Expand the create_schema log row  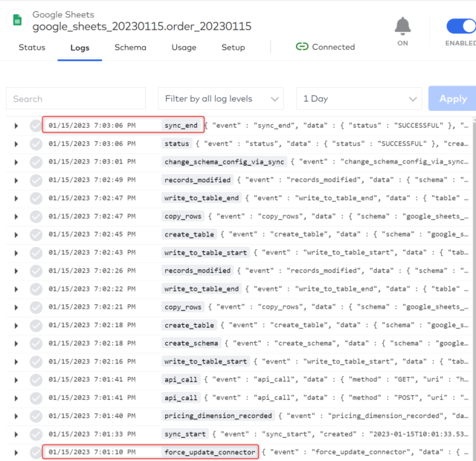(x=16, y=344)
